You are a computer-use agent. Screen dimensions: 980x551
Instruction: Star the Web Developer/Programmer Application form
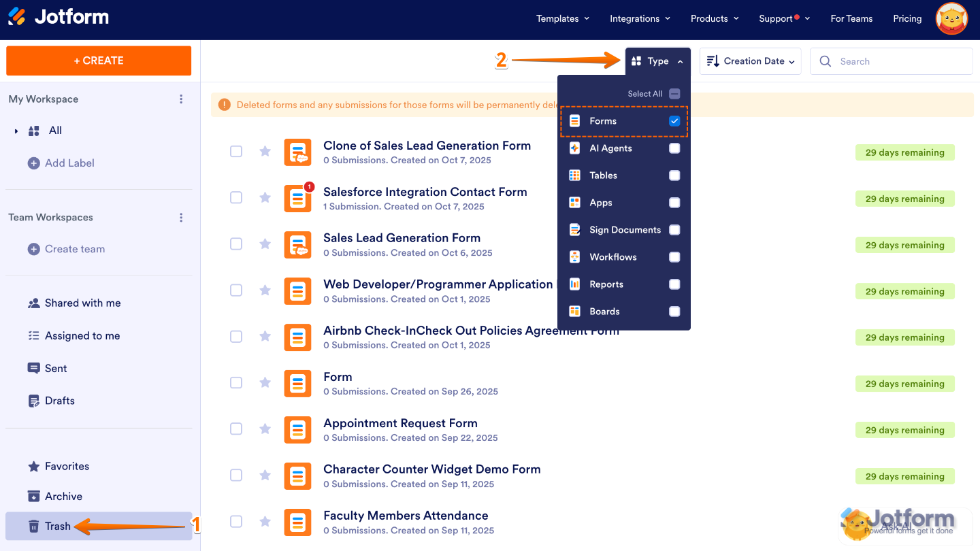tap(265, 290)
